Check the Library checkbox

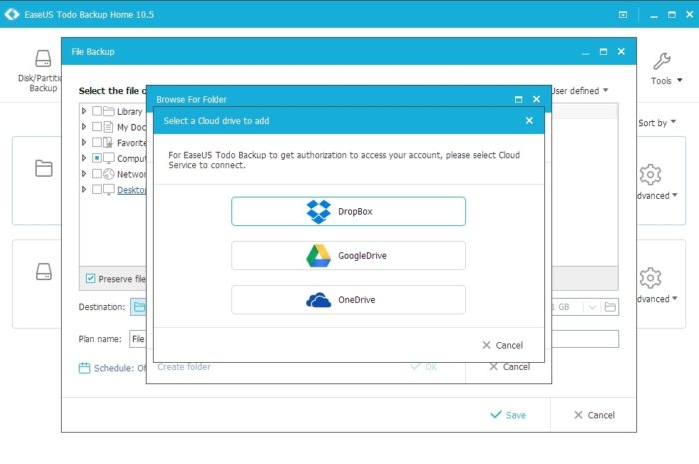(x=97, y=111)
